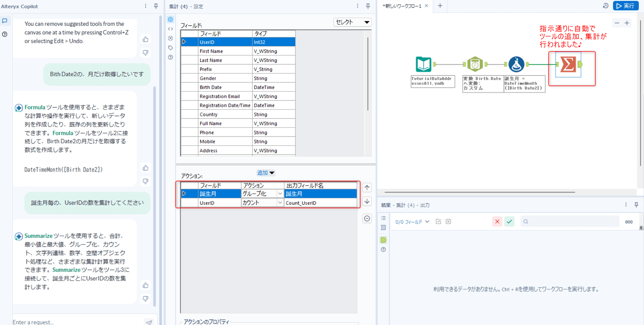This screenshot has height=325, width=644.
Task: Thumbs up the Control+Z tip message
Action: pyautogui.click(x=146, y=39)
